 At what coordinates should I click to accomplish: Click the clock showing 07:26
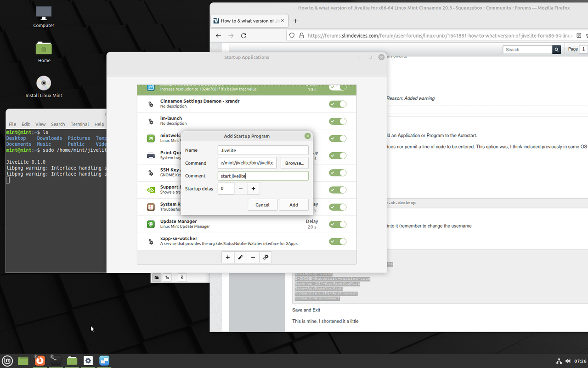(580, 361)
